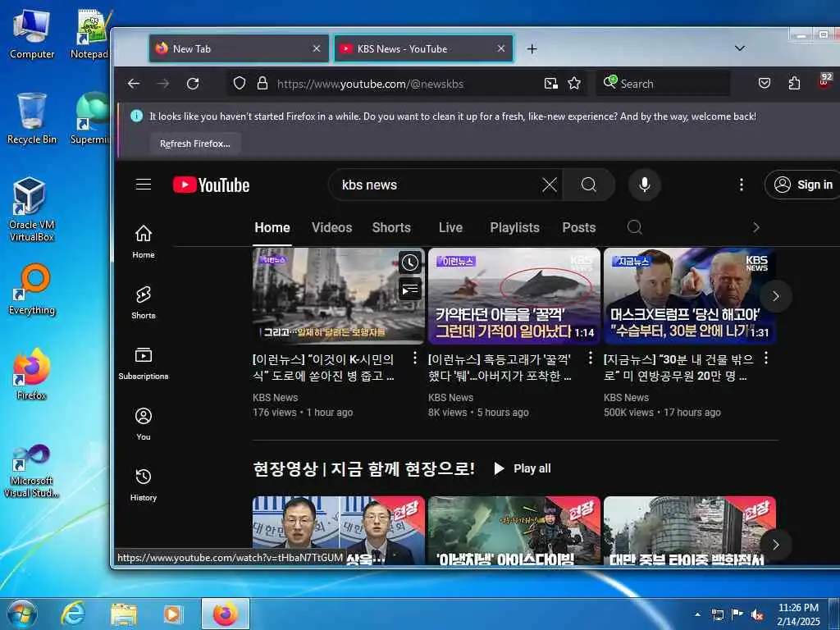Reload the page with the refresh icon
840x630 pixels.
193,84
